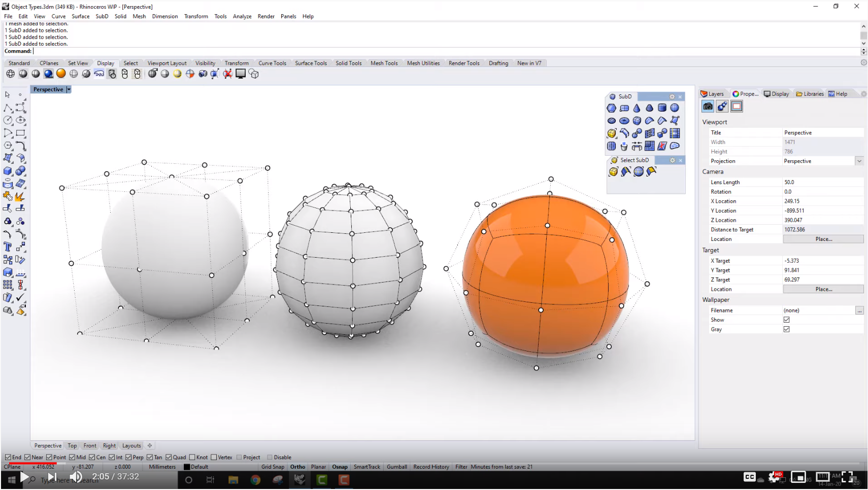
Task: Toggle Grid Snap in status bar
Action: [x=273, y=467]
